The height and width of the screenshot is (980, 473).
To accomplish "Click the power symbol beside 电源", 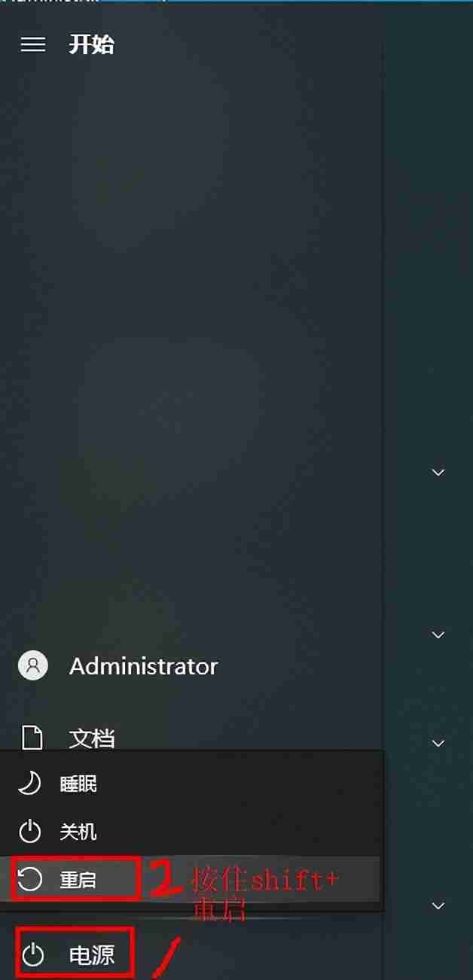I will [32, 955].
